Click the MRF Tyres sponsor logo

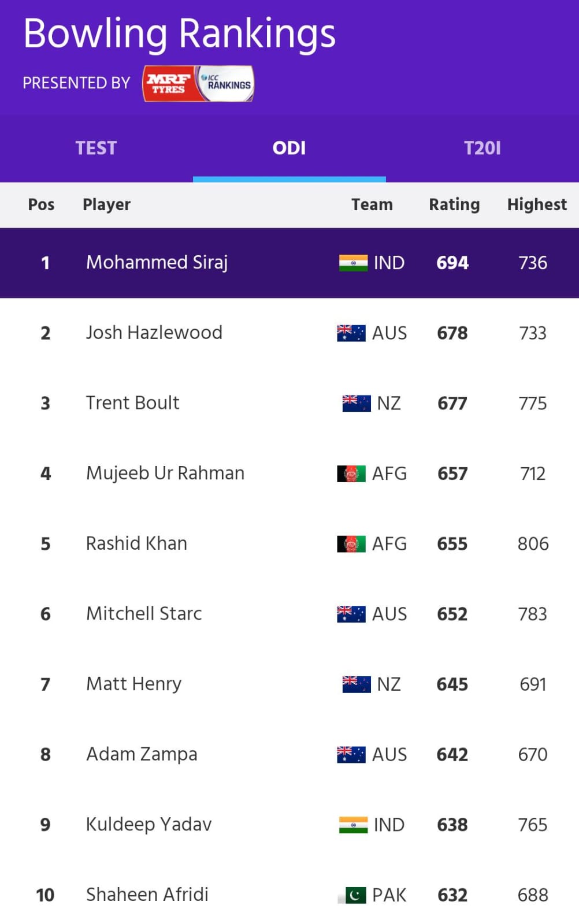tap(169, 84)
